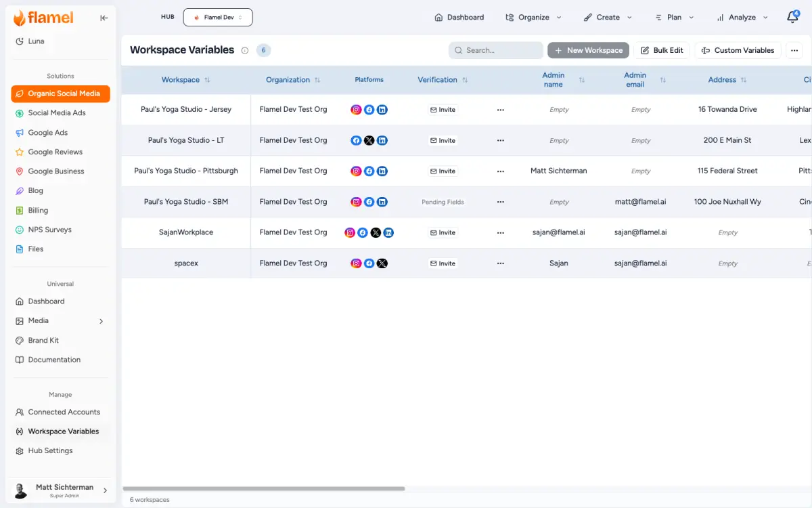The image size is (812, 508).
Task: Click Invite for spacex
Action: [x=443, y=263]
